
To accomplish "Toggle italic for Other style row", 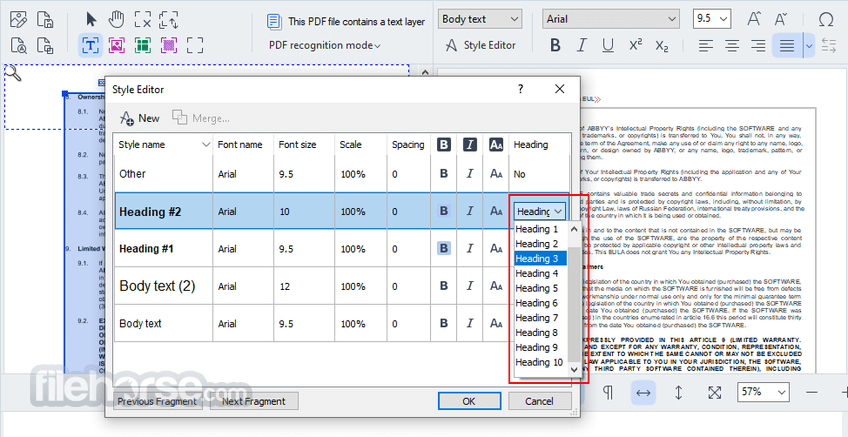I will [470, 174].
